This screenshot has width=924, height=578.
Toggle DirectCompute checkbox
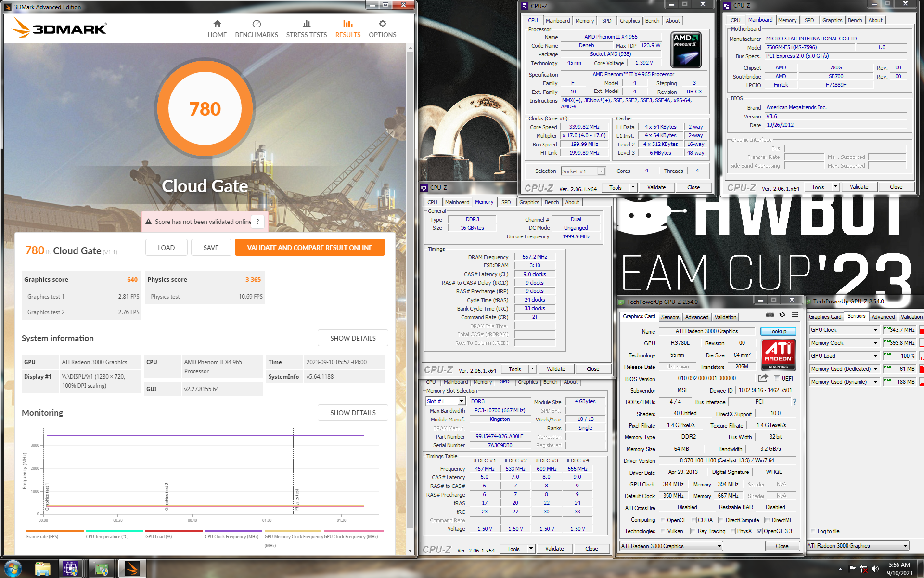721,520
